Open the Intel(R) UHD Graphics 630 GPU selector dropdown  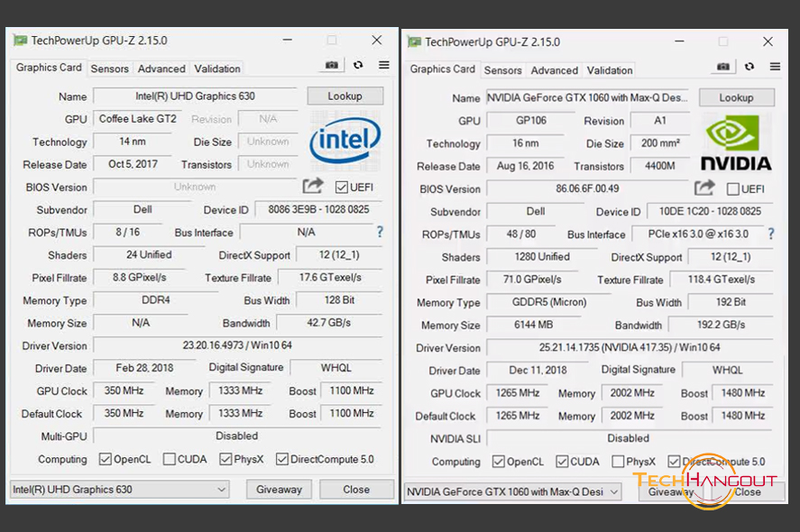pyautogui.click(x=119, y=490)
